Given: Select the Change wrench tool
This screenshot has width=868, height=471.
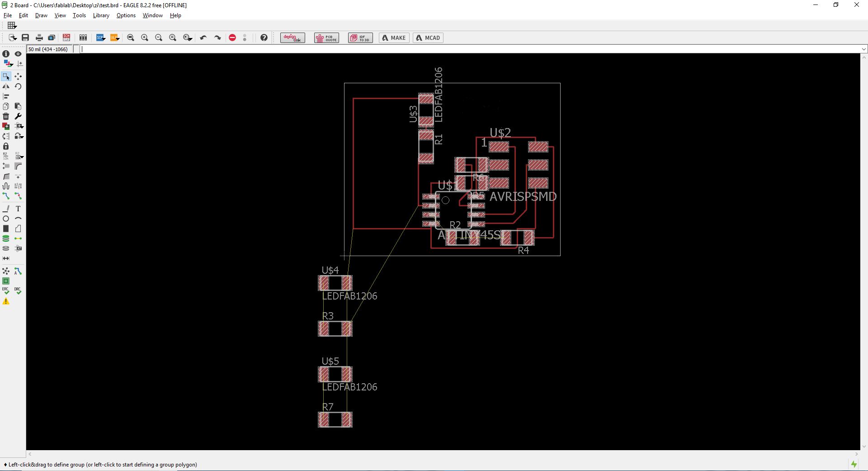Looking at the screenshot, I should click(x=18, y=116).
